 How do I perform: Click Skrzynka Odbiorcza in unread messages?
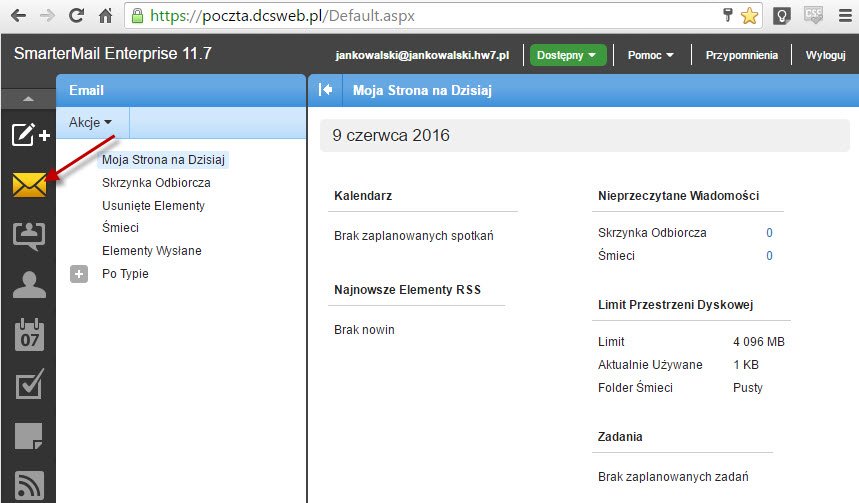coord(652,233)
